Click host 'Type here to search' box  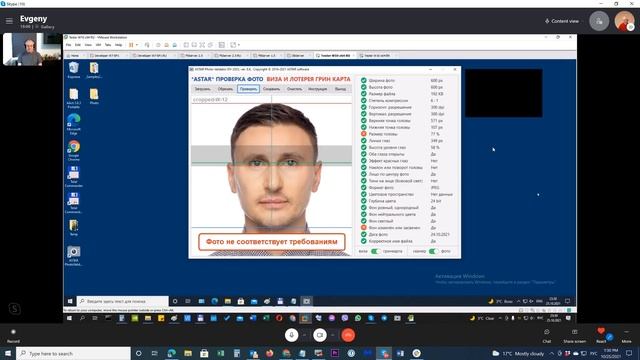tap(74, 353)
